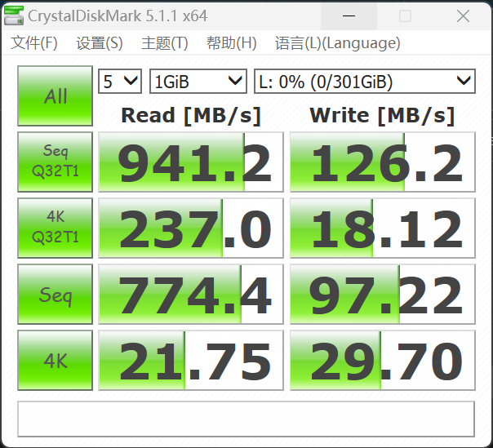Click the CrystalDiskMark app icon in title bar
The width and height of the screenshot is (493, 448).
14,16
